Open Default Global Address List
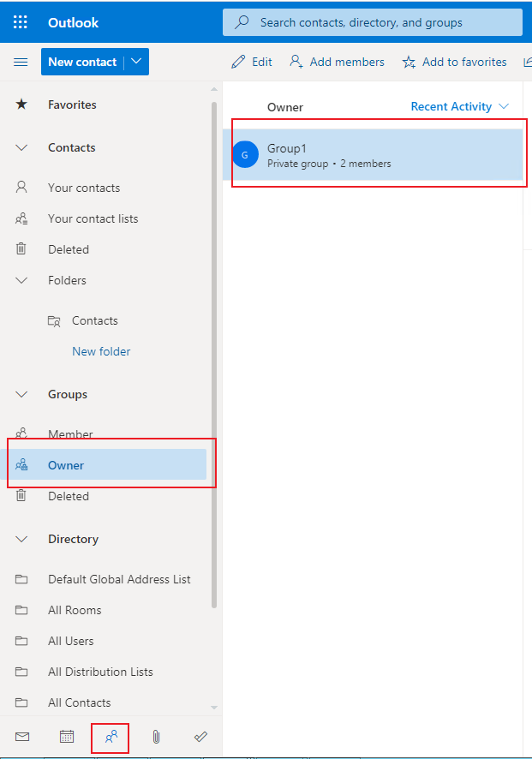This screenshot has width=532, height=759. coord(119,579)
